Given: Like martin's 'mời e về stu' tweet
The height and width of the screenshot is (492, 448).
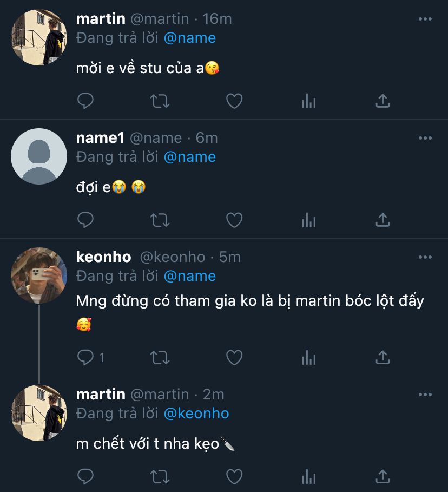Looking at the screenshot, I should [x=234, y=101].
